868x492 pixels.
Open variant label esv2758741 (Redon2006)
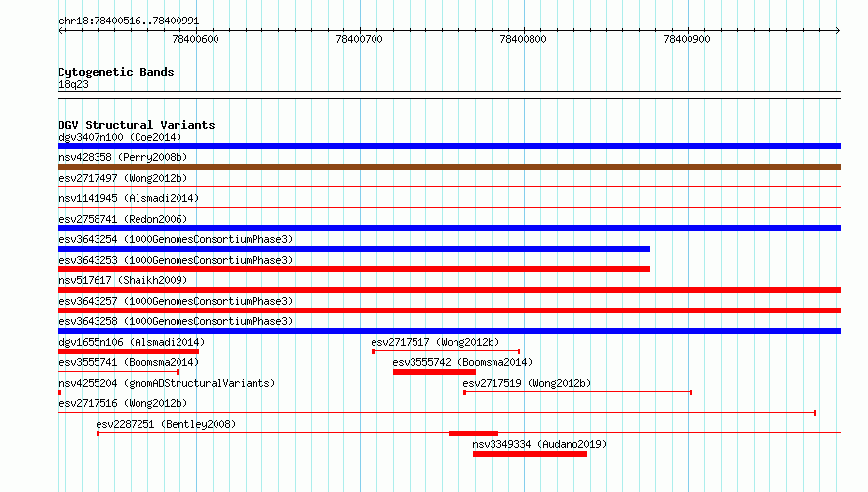[x=123, y=219]
